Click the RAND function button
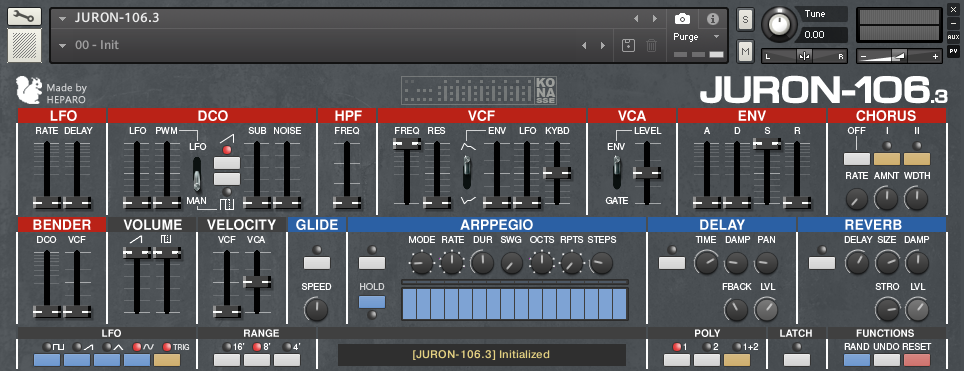The width and height of the screenshot is (964, 371). (857, 360)
